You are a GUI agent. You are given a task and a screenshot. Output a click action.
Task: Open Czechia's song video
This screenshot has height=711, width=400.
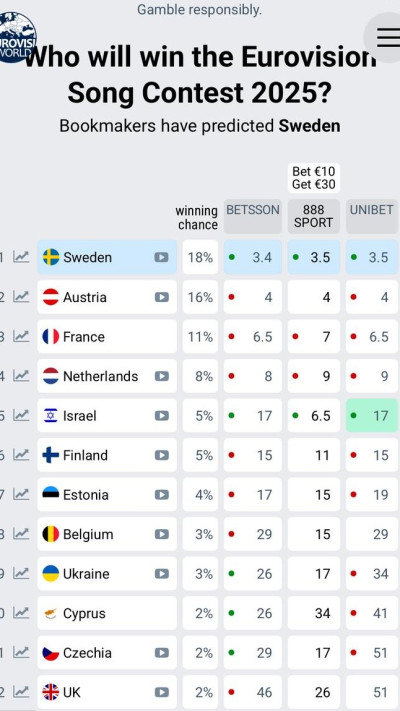tap(161, 653)
